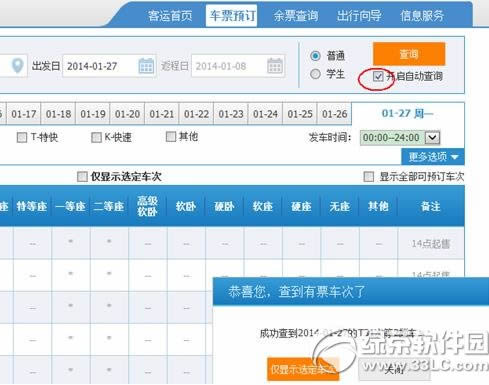Viewport: 489px width, 385px height.
Task: Select the 01-21 date tab
Action: coord(162,114)
